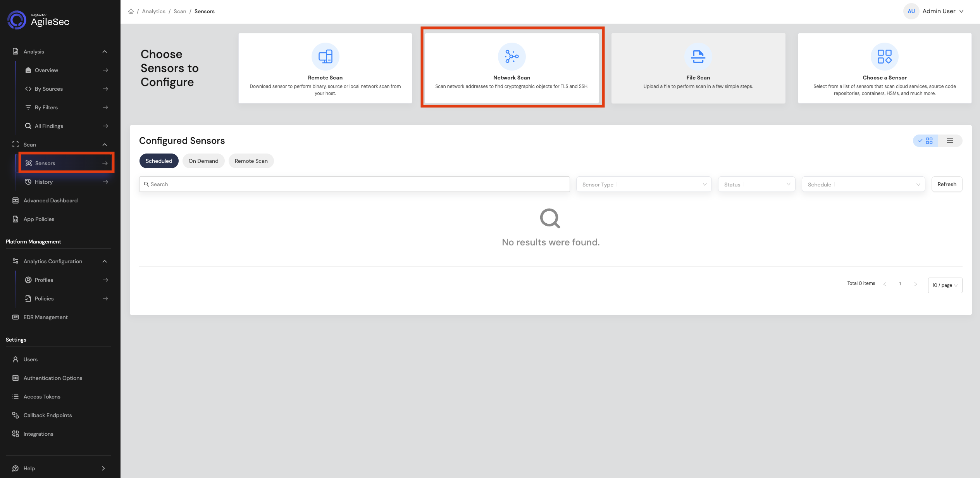This screenshot has width=980, height=478.
Task: Open the Integrations settings page
Action: click(58, 434)
